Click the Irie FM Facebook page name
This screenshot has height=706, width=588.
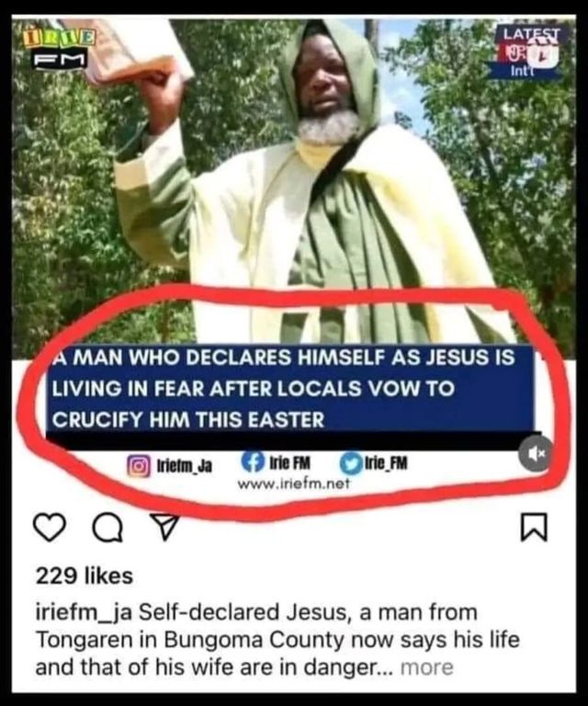point(289,462)
